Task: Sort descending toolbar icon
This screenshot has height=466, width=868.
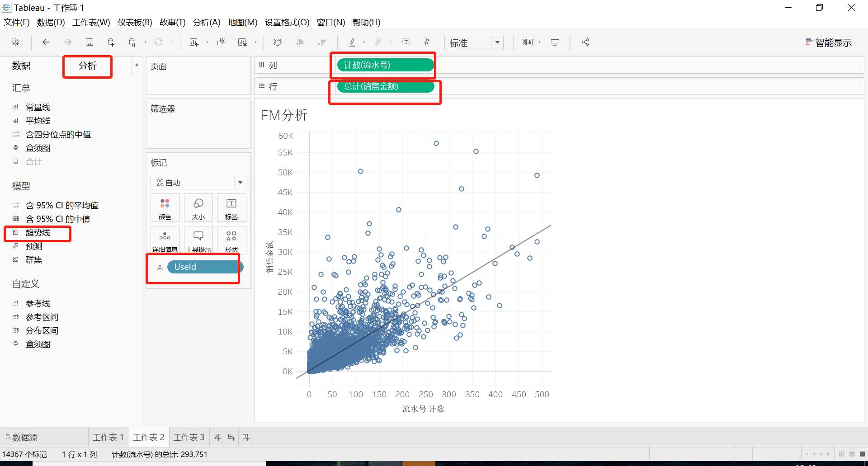Action: (322, 42)
